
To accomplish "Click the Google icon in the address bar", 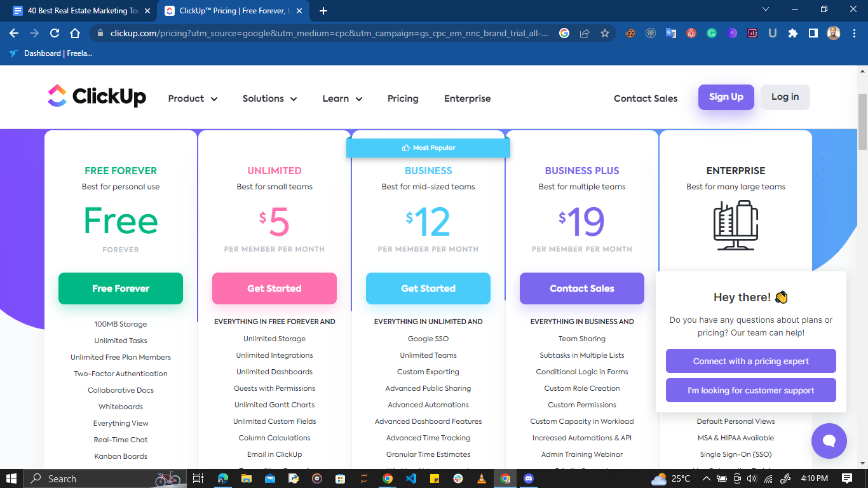I will click(564, 34).
